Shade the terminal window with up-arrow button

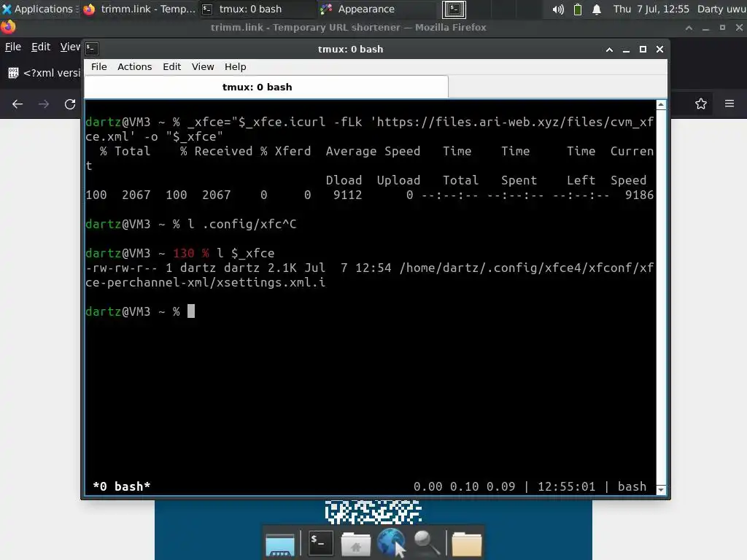[x=609, y=49]
